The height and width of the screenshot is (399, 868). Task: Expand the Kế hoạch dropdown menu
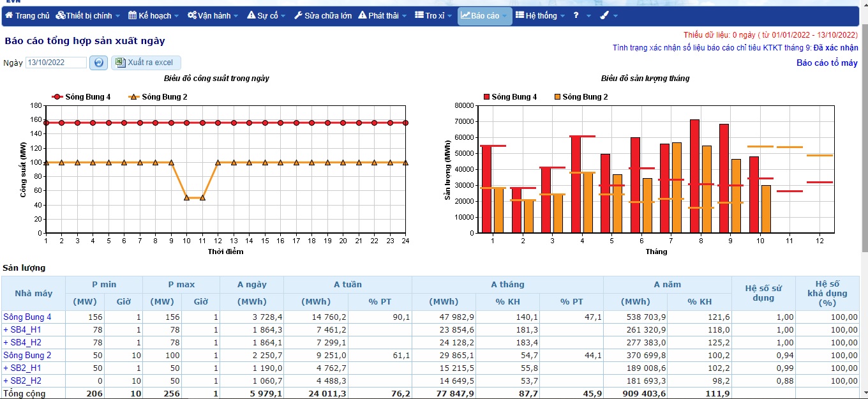(x=154, y=15)
